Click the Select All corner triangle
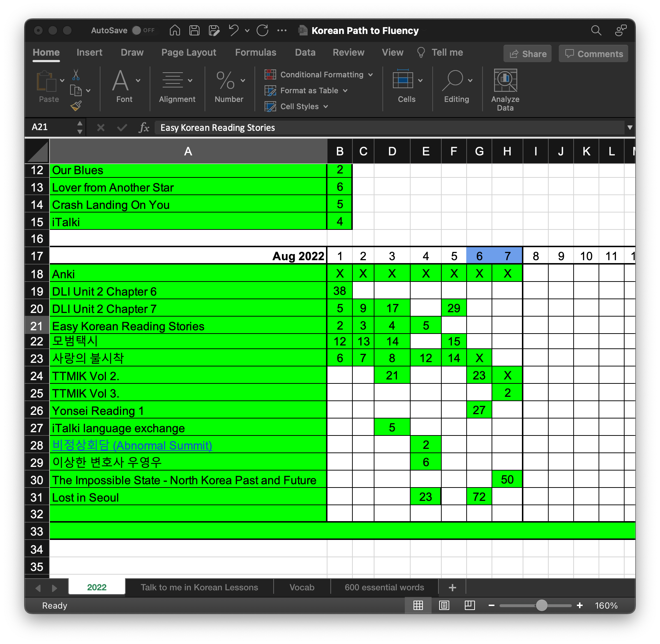This screenshot has width=660, height=644. coord(37,151)
